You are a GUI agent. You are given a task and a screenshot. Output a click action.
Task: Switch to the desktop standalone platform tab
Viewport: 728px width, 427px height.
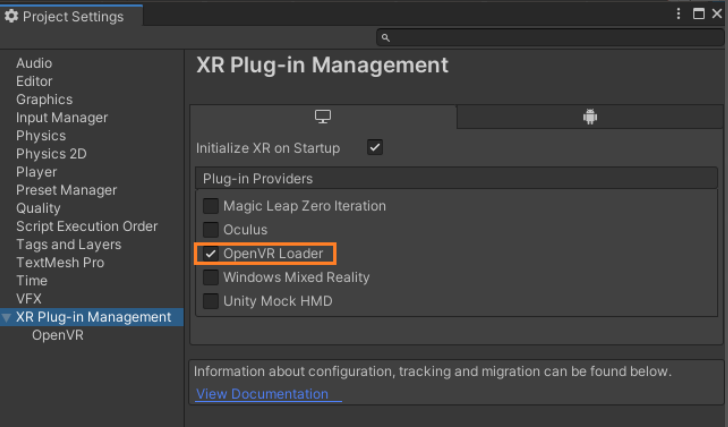pos(323,117)
